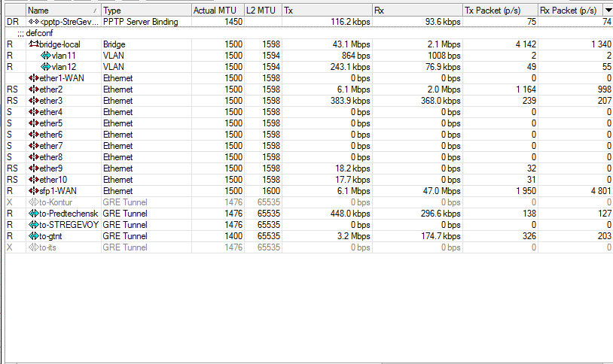Click the ether7 ethernet icon
The width and height of the screenshot is (613, 364).
[34, 146]
